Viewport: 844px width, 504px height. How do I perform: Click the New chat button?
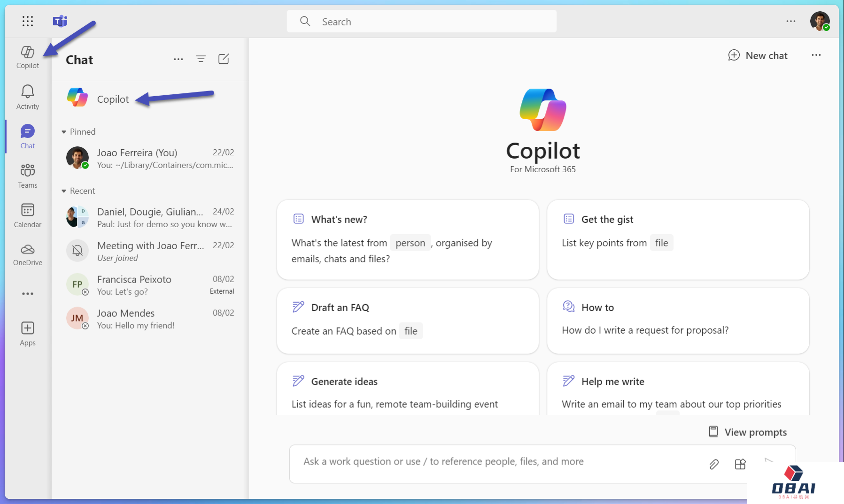tap(758, 55)
